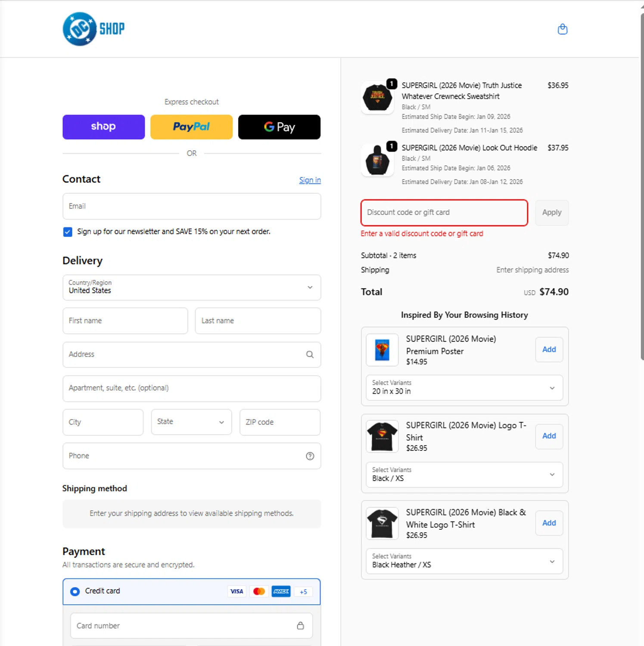Click the Black & White Logo T-Shirt thumbnail
The image size is (644, 646).
[x=382, y=523]
